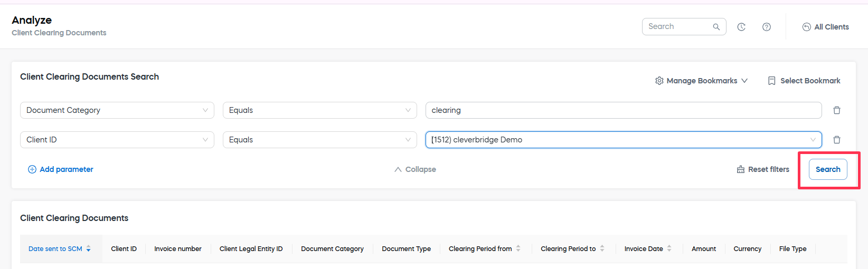
Task: Open the Manage Bookmarks menu
Action: 701,81
